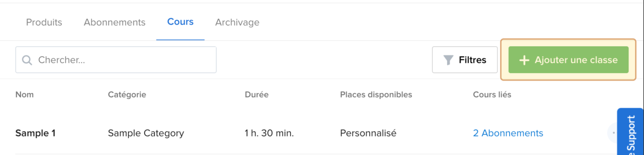Open the Sample 1 course row
The width and height of the screenshot is (644, 155).
coord(35,133)
